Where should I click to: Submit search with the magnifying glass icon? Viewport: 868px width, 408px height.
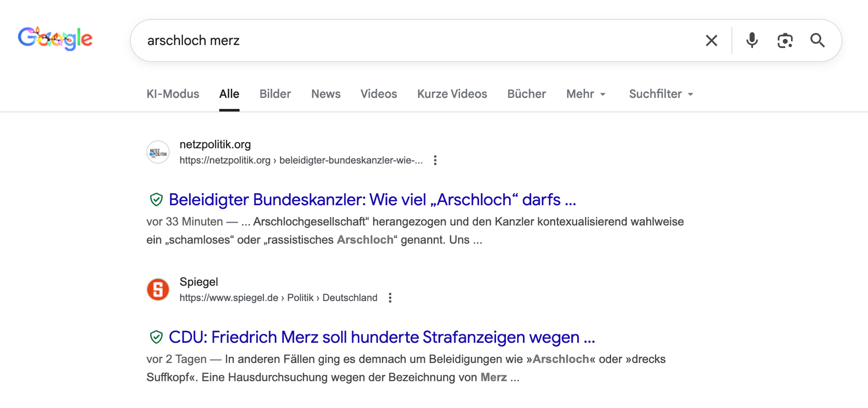click(817, 40)
